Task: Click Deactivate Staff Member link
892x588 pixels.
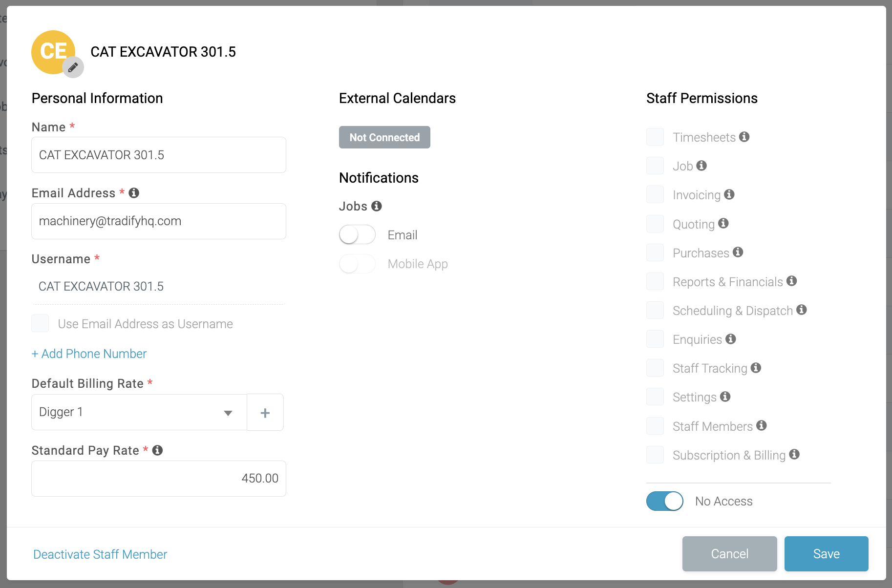Action: (x=100, y=554)
